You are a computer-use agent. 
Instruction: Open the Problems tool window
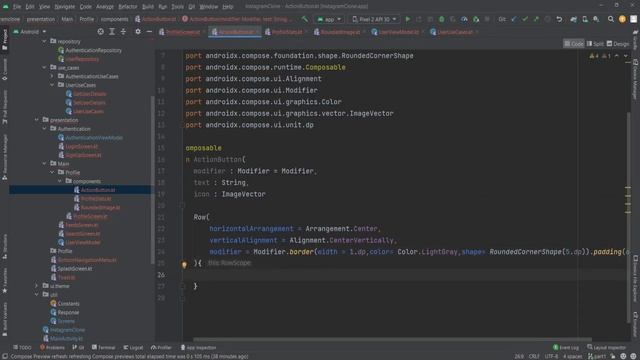[52, 347]
